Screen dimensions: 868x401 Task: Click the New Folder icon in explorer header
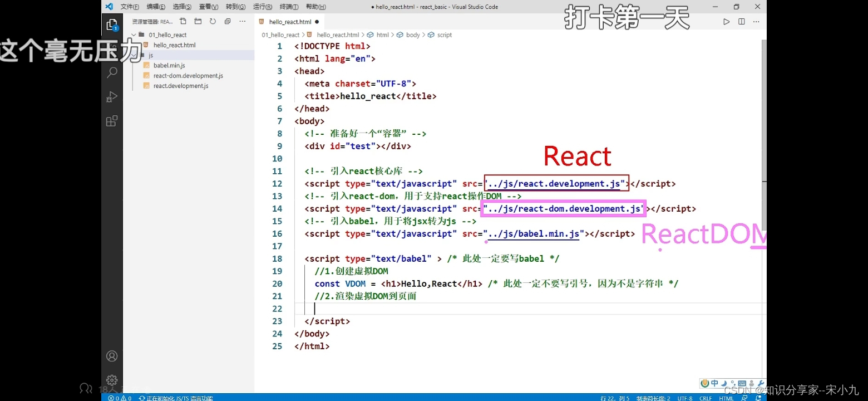coord(198,21)
